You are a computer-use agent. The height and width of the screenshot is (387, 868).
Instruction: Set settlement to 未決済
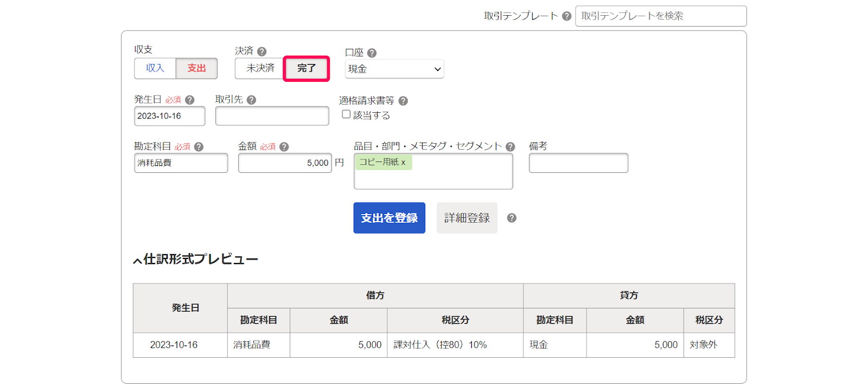260,68
